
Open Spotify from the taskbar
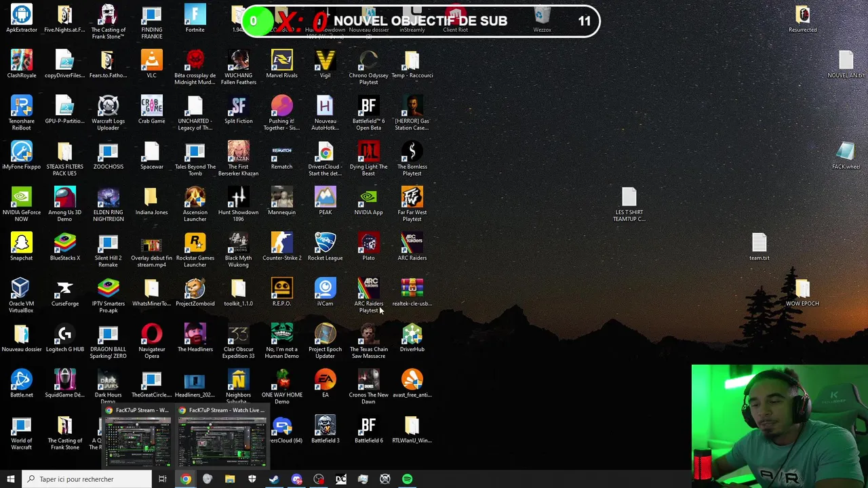[408, 479]
